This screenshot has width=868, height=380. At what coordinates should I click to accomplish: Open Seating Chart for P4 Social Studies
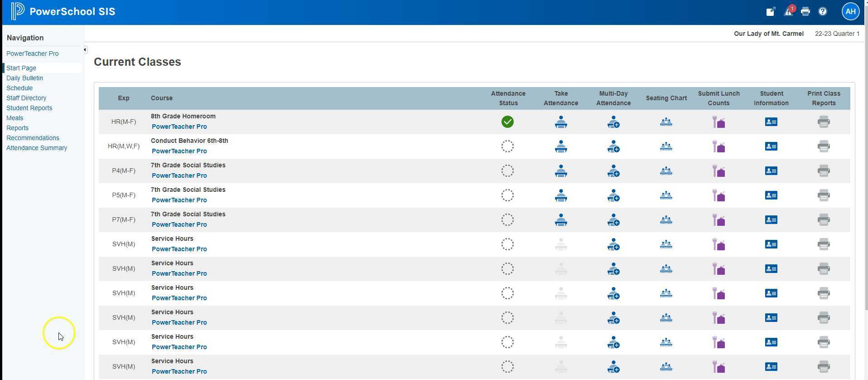tap(665, 171)
